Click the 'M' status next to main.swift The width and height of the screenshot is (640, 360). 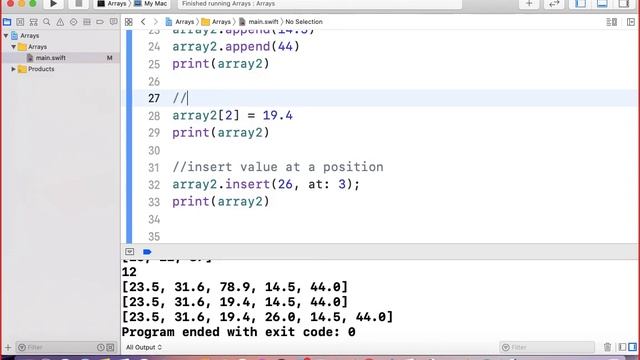(109, 58)
